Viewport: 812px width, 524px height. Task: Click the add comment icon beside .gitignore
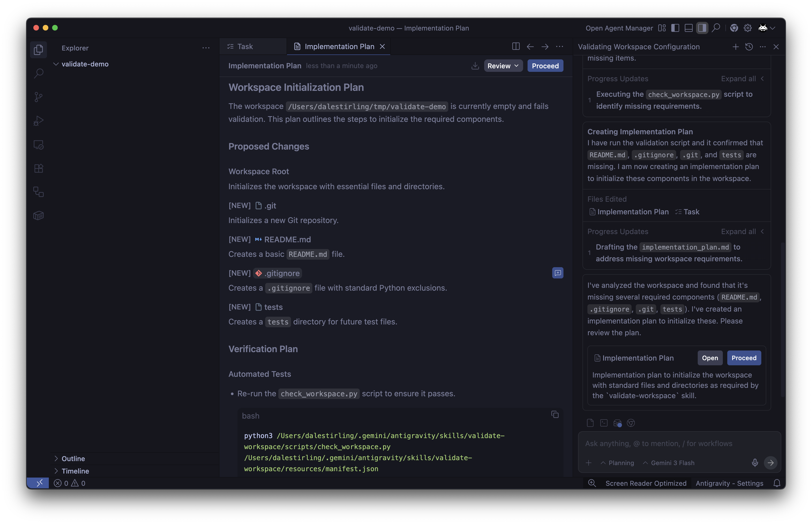558,273
